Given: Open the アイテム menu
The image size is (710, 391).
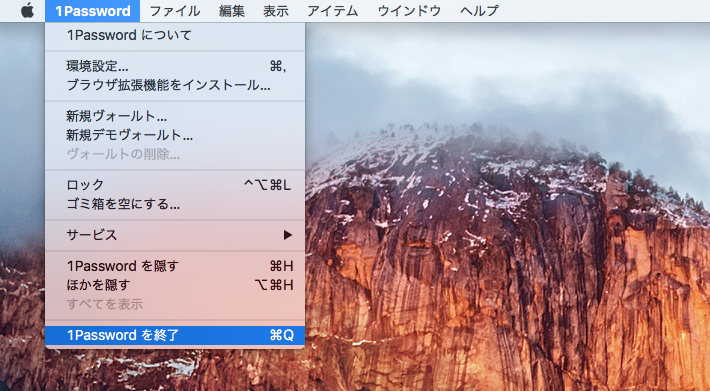Looking at the screenshot, I should [332, 10].
